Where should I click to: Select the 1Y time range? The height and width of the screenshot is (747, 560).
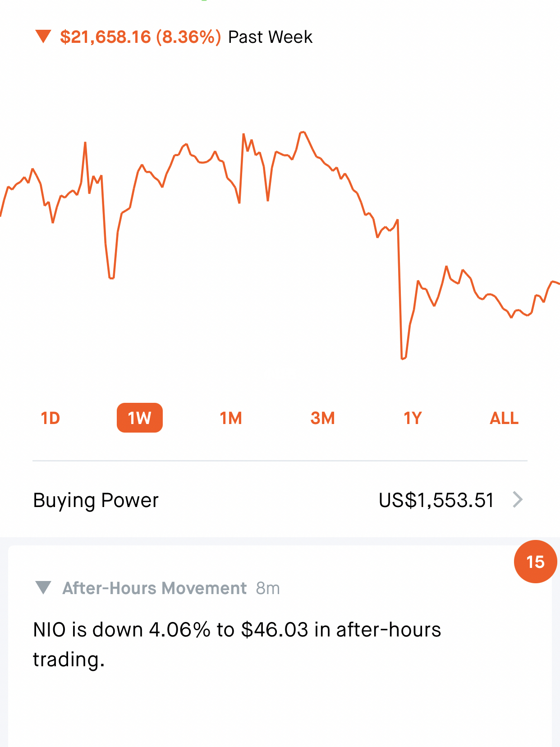(413, 418)
